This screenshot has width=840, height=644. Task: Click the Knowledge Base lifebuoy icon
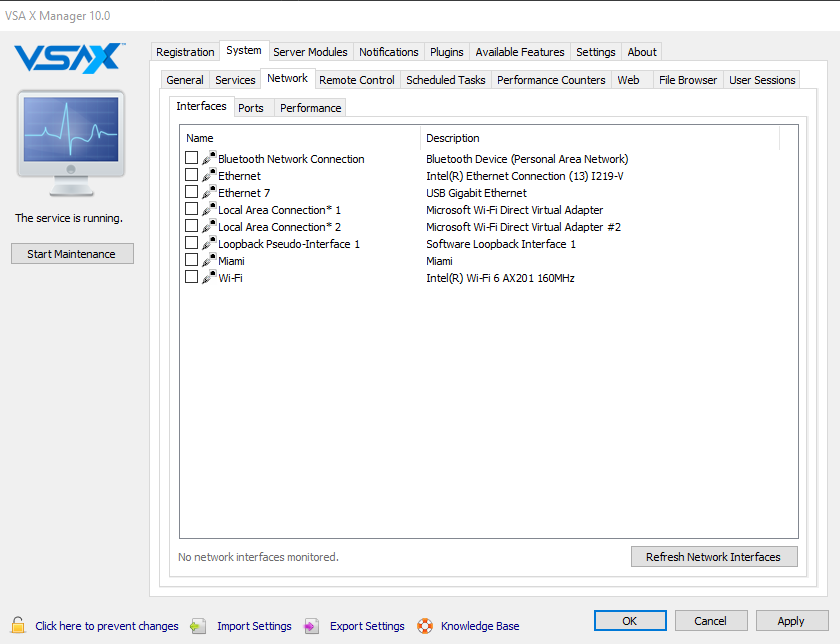[x=425, y=626]
